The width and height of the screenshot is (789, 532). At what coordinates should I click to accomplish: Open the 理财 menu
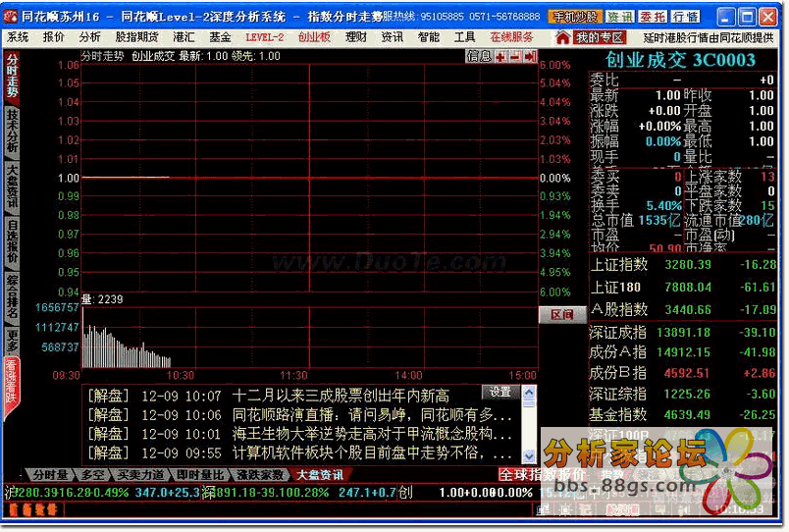pyautogui.click(x=356, y=37)
